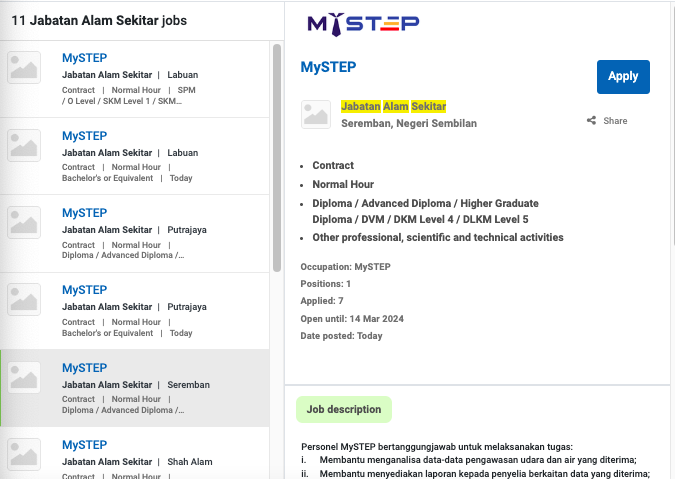Viewport: 675px width, 479px height.
Task: Click the thumbnail of the Seremban listing
Action: 24,376
